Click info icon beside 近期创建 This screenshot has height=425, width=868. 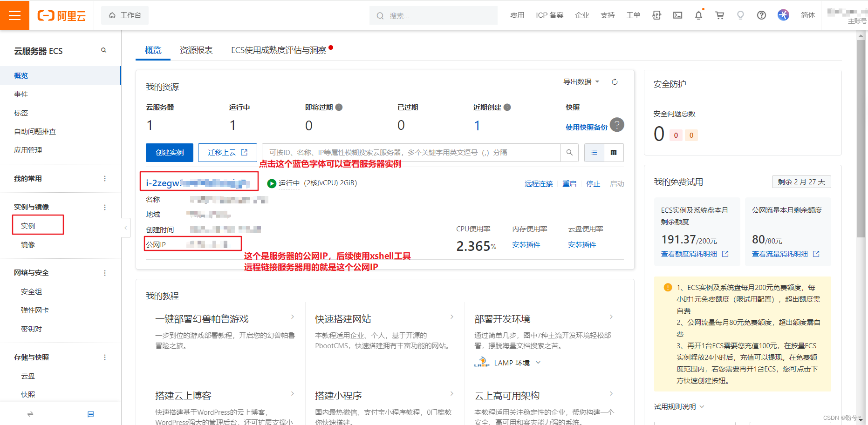[507, 107]
